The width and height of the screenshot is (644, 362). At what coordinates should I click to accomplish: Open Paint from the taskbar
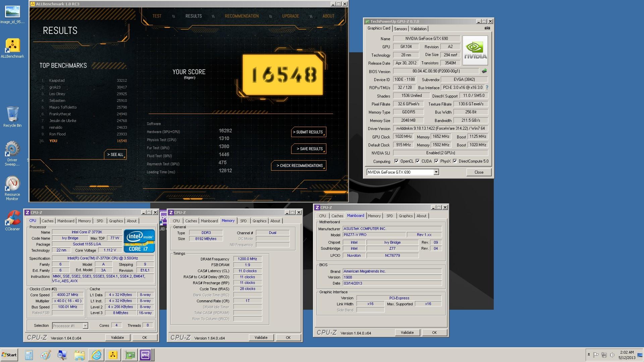click(x=46, y=355)
